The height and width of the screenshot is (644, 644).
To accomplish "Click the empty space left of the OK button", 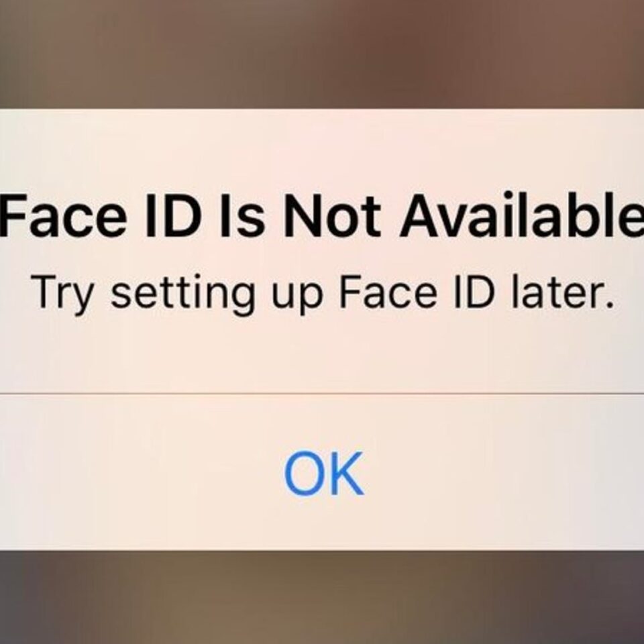I will pos(140,473).
